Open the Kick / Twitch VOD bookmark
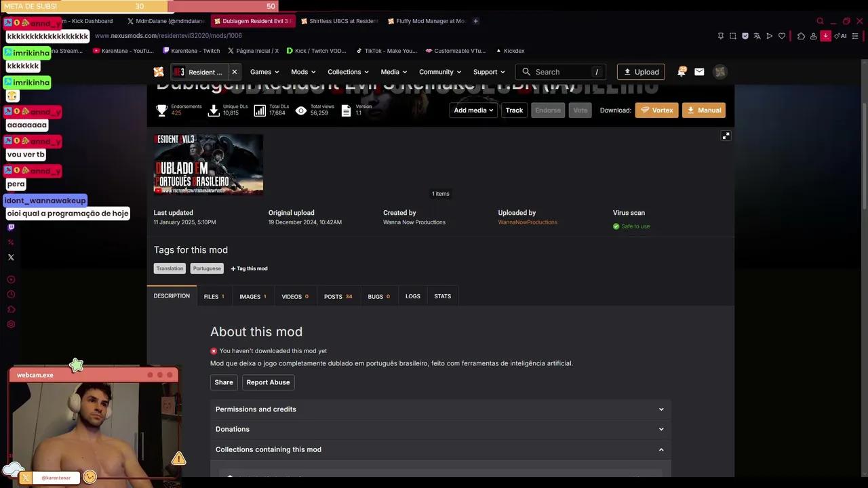Screen dimensions: 868x488 click(316, 51)
